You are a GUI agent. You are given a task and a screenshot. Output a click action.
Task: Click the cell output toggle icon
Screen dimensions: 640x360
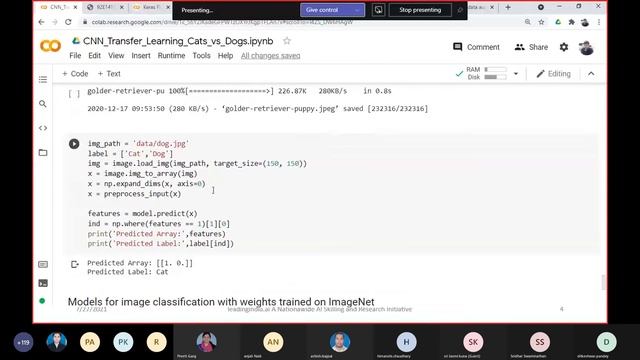(74, 264)
